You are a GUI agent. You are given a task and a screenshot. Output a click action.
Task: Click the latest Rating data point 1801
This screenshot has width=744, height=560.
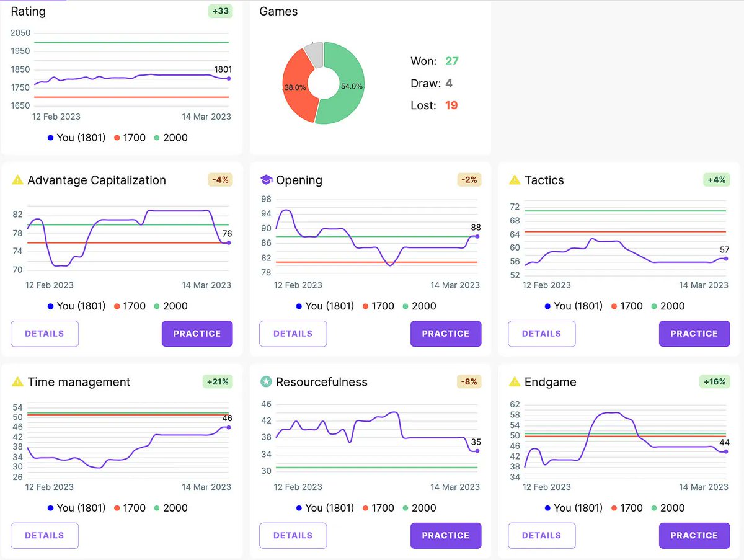pyautogui.click(x=229, y=78)
